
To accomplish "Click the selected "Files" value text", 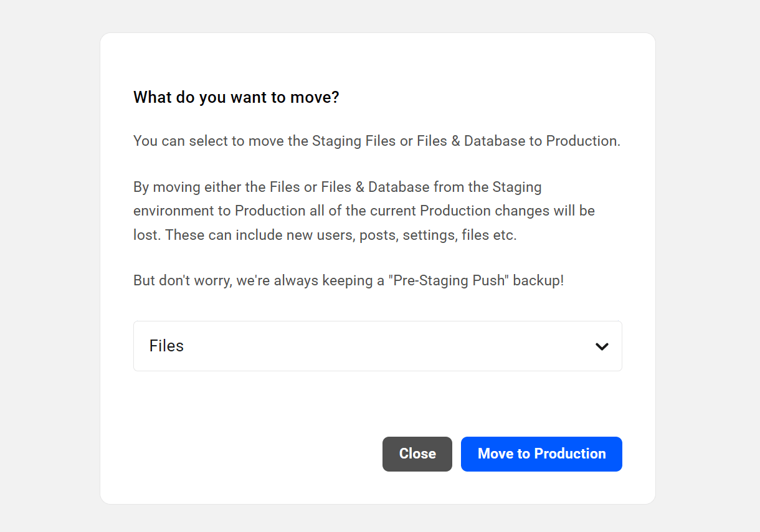I will pyautogui.click(x=166, y=346).
